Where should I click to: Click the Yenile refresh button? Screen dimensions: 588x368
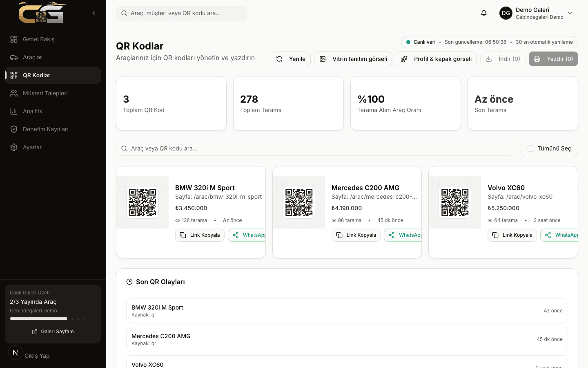pos(291,59)
